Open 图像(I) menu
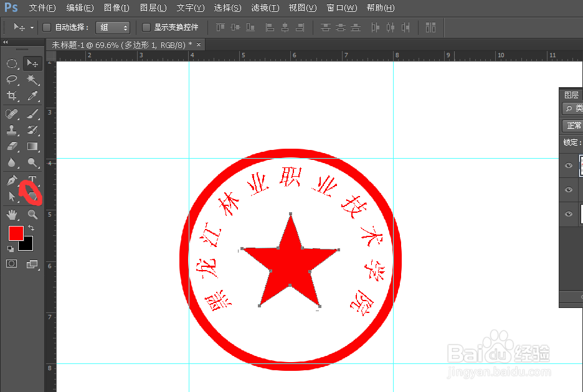The height and width of the screenshot is (392, 583). pos(116,8)
